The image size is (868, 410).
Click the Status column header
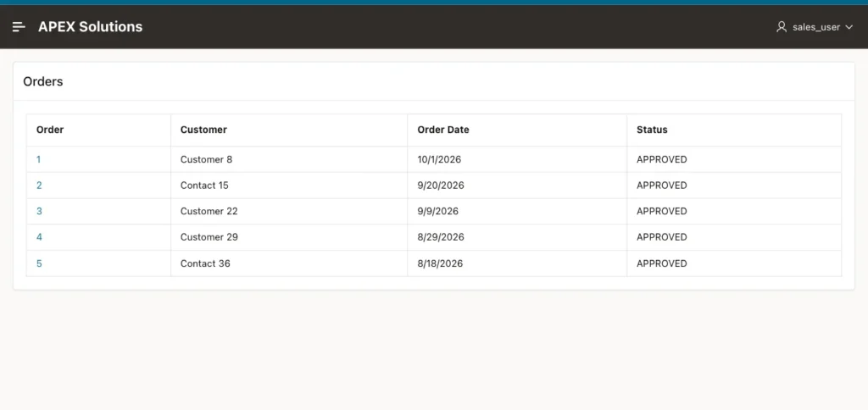pos(652,130)
